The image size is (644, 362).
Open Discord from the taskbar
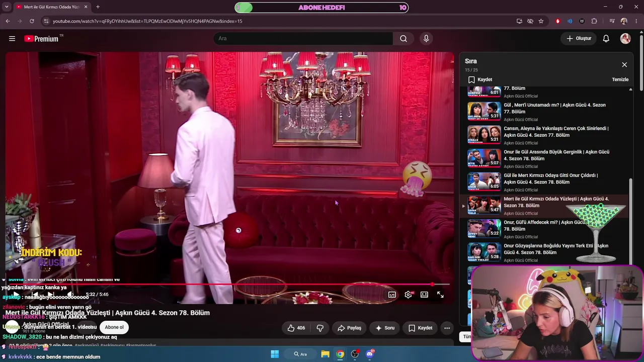point(370,354)
